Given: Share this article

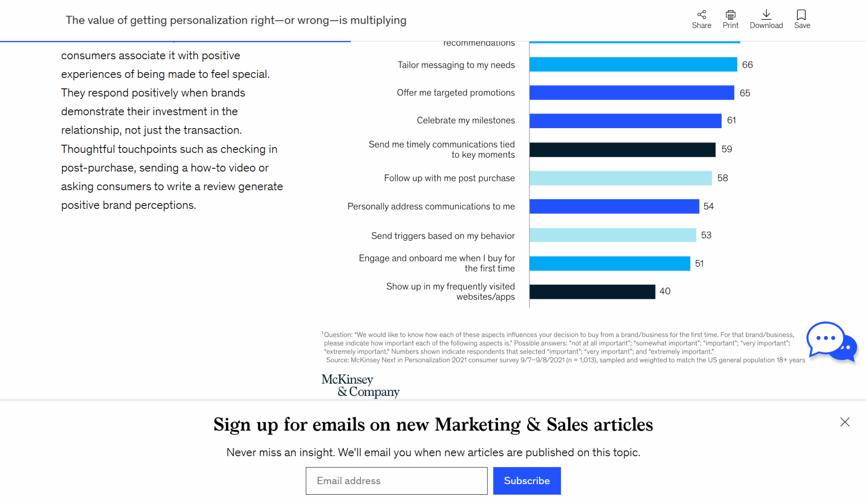Looking at the screenshot, I should (701, 19).
